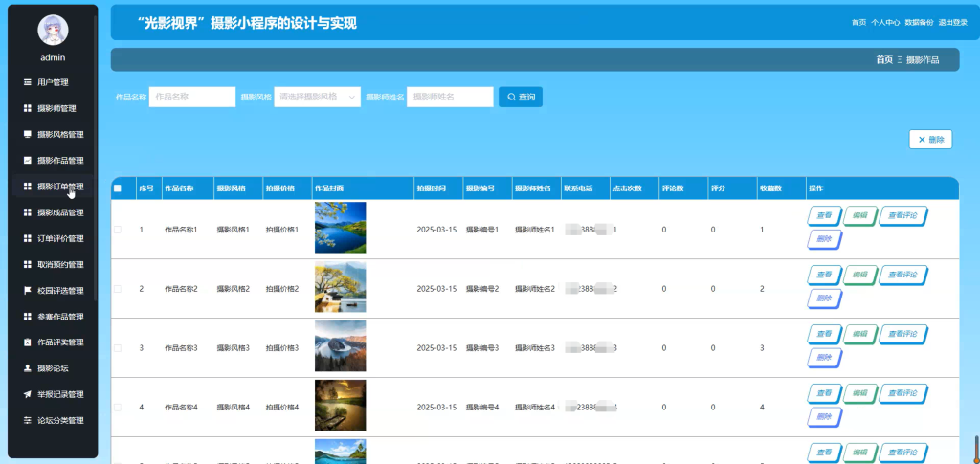Click the 取消预约管理 grid icon

[x=27, y=264]
